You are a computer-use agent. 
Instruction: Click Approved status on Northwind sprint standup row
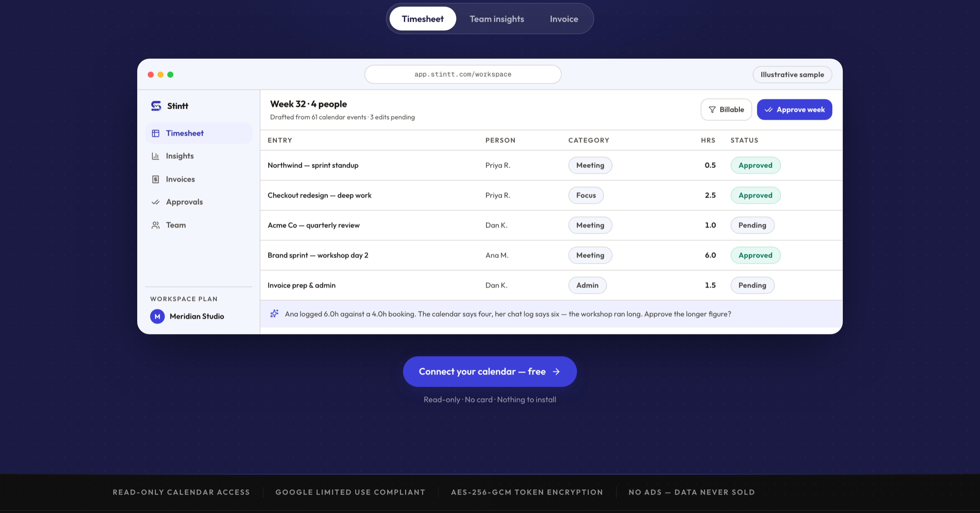755,165
